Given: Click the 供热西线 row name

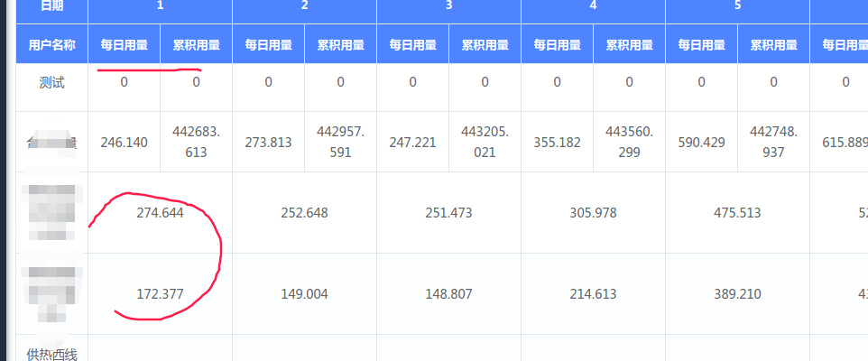Looking at the screenshot, I should (51, 354).
